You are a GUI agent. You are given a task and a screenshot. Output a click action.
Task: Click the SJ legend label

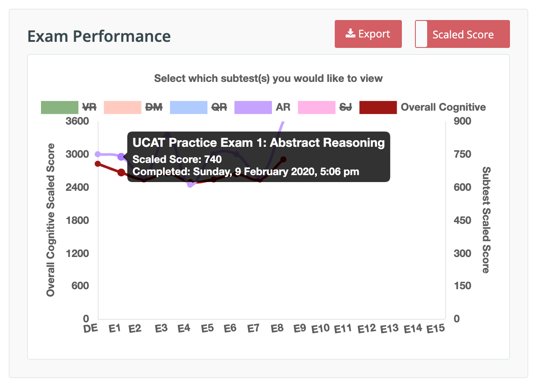pos(346,107)
